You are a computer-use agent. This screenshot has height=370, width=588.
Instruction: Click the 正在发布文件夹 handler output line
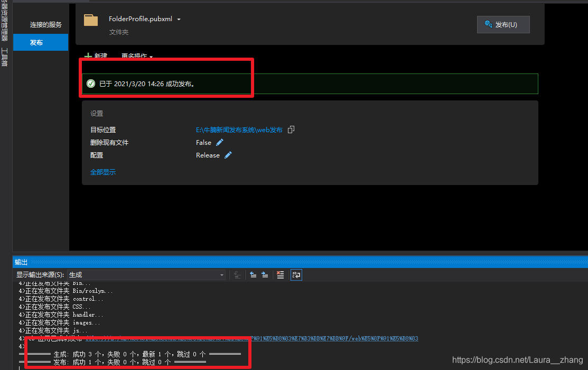pyautogui.click(x=61, y=314)
